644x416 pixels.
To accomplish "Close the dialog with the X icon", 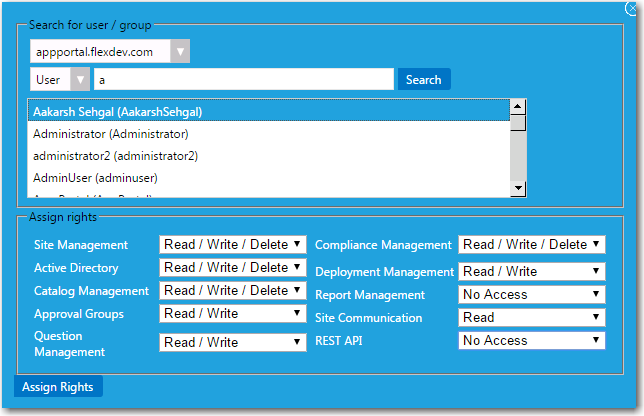I will (x=631, y=9).
